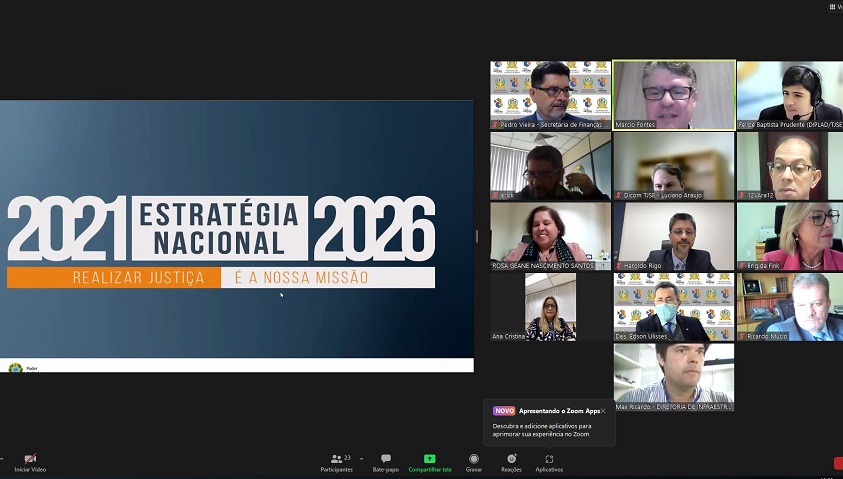Expand the caret left of Iniciar Vídeo
843x479 pixels.
(x=2, y=459)
